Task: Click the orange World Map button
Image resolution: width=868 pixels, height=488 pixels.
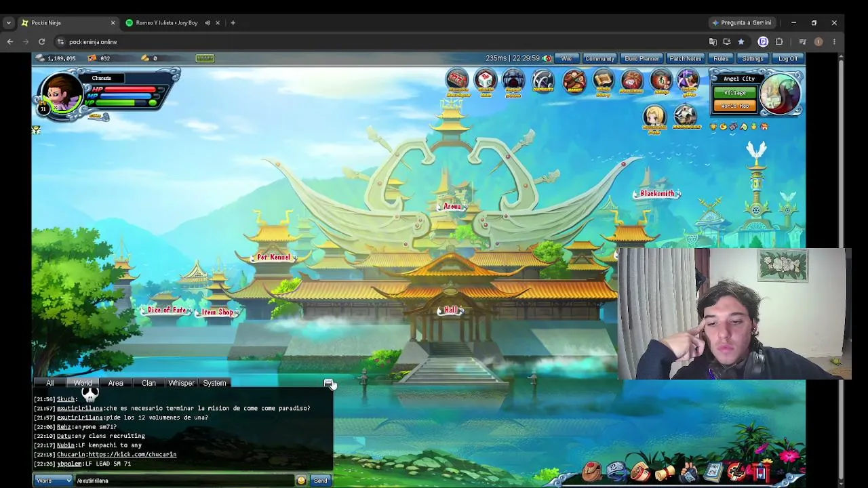Action: tap(735, 106)
